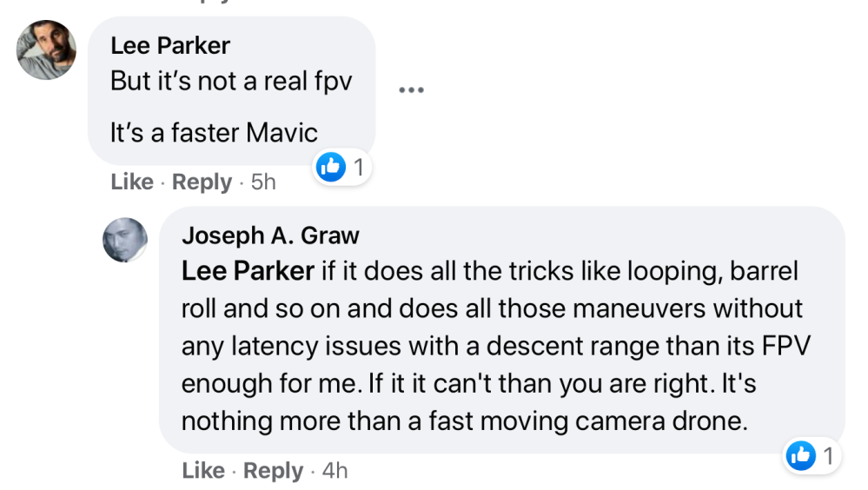Click the thumbs-up reaction icon on Joseph's reply
The width and height of the screenshot is (868, 490).
(800, 455)
